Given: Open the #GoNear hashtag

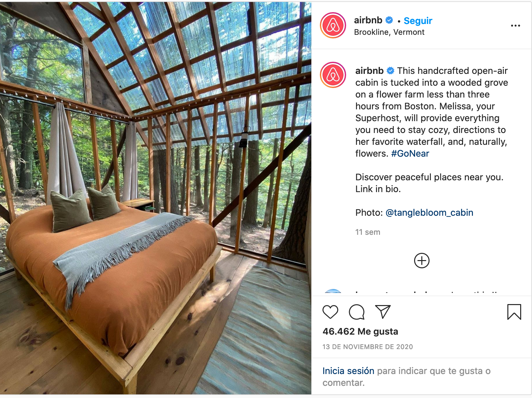Looking at the screenshot, I should tap(410, 153).
